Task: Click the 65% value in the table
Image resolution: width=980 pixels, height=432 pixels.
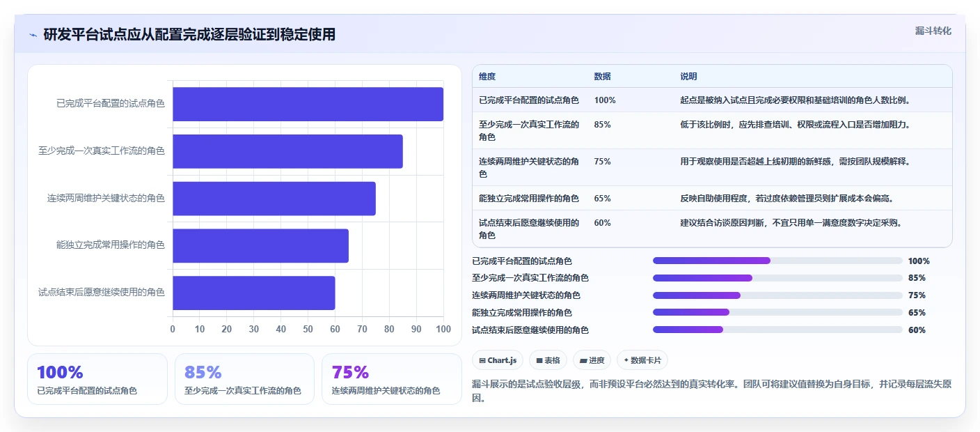Action: coord(602,199)
